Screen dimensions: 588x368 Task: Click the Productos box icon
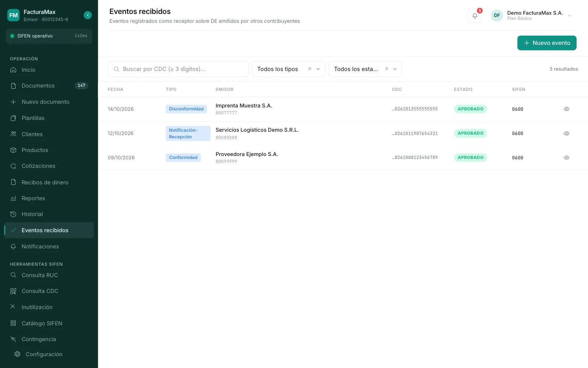coord(13,150)
